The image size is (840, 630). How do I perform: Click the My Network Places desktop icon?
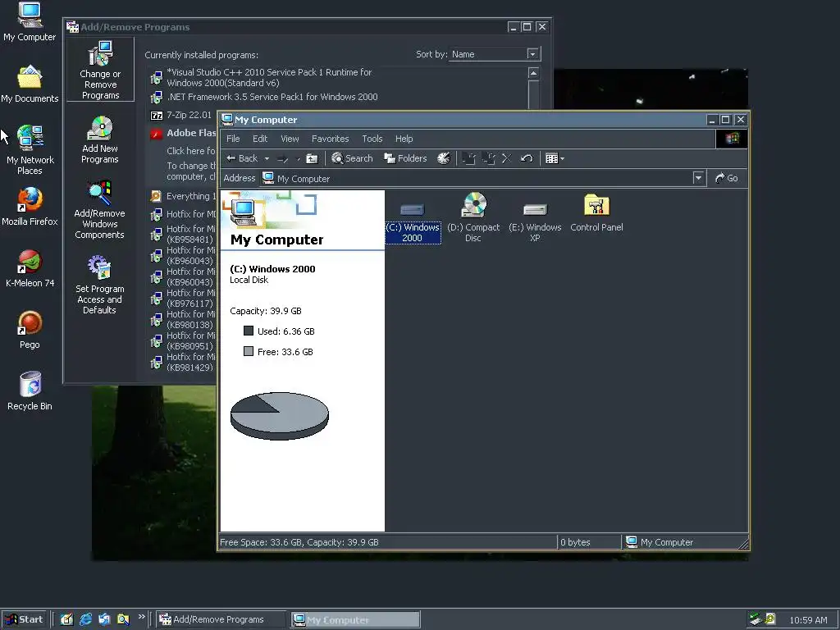click(x=30, y=150)
